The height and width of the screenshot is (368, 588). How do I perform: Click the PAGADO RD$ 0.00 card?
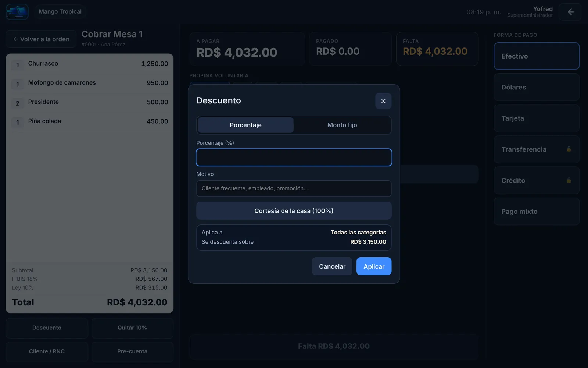click(350, 49)
